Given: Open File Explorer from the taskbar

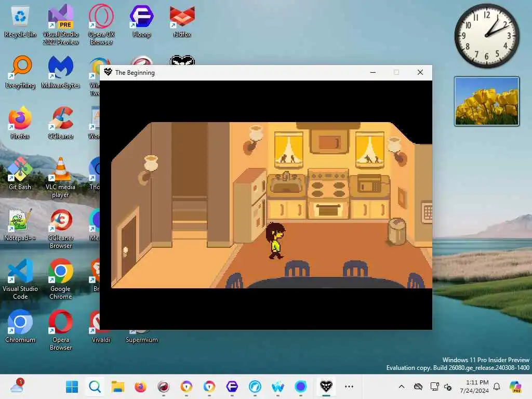Looking at the screenshot, I should [118, 387].
